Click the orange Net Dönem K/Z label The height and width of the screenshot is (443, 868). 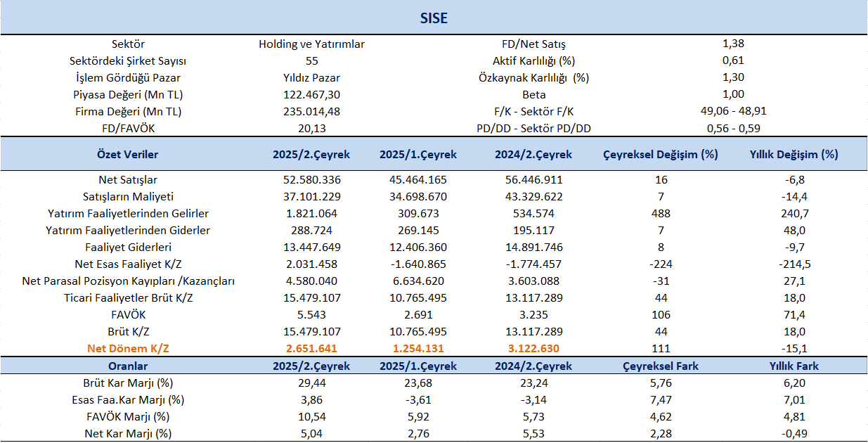[128, 348]
